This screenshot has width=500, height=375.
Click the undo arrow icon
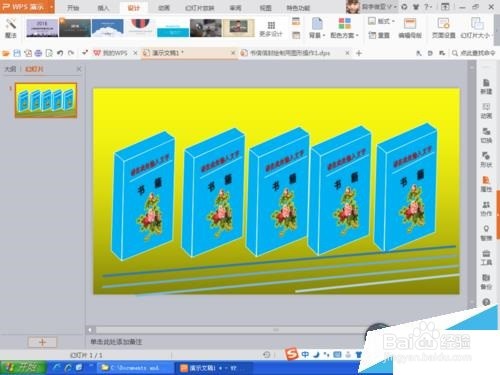60,53
